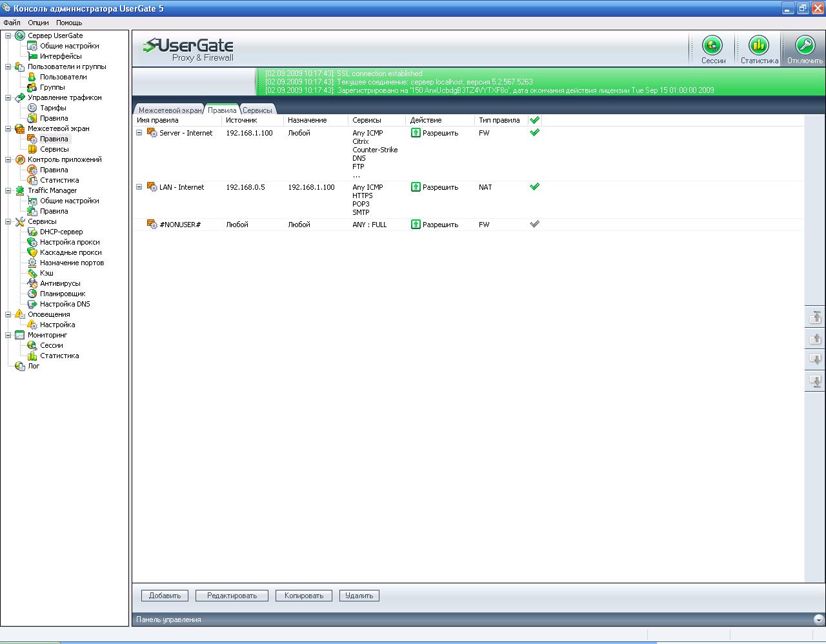The height and width of the screenshot is (644, 826).
Task: Click the Копировать button
Action: 304,596
